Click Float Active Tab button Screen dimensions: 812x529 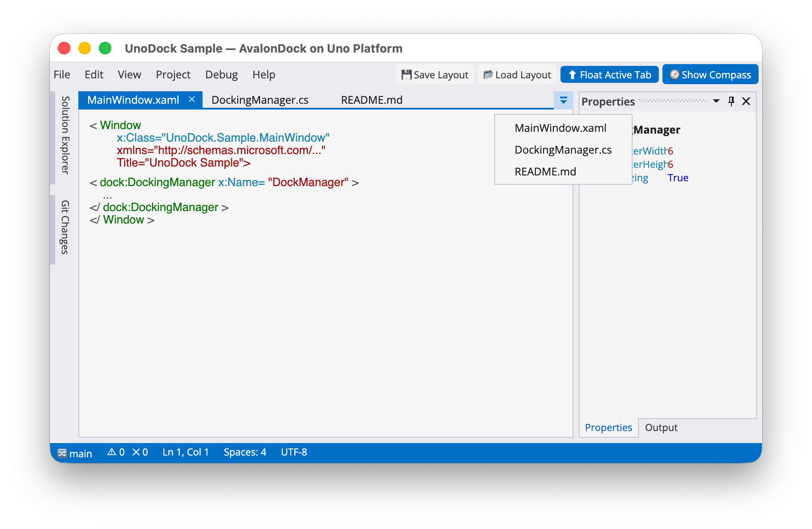(609, 74)
